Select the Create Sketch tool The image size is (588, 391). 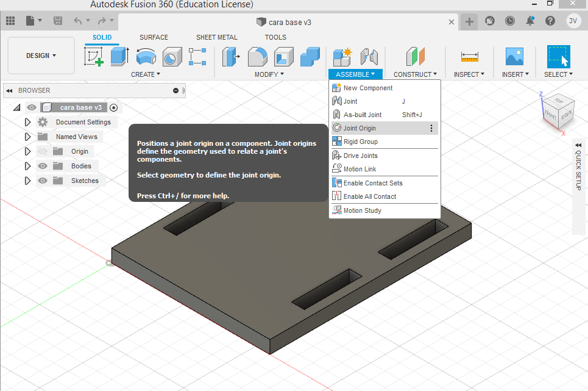click(x=94, y=57)
